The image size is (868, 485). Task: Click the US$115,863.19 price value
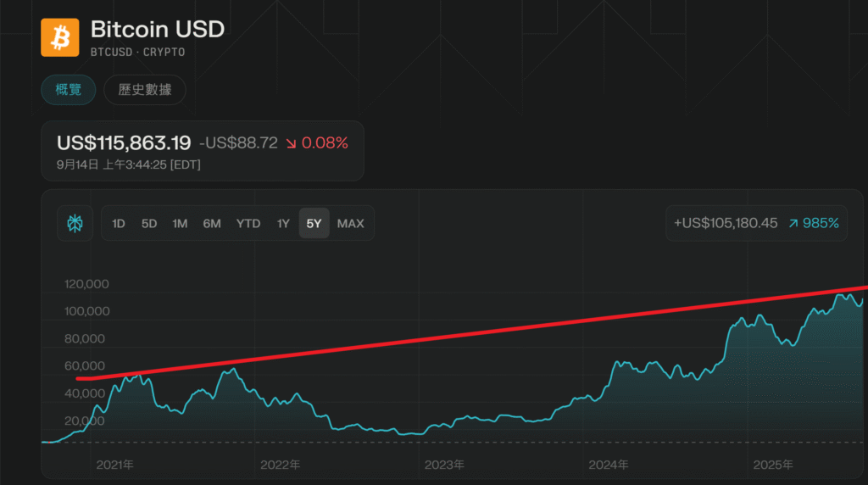click(x=124, y=142)
